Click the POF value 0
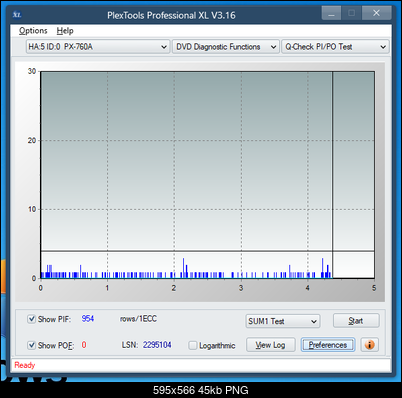Image resolution: width=402 pixels, height=398 pixels. 84,345
